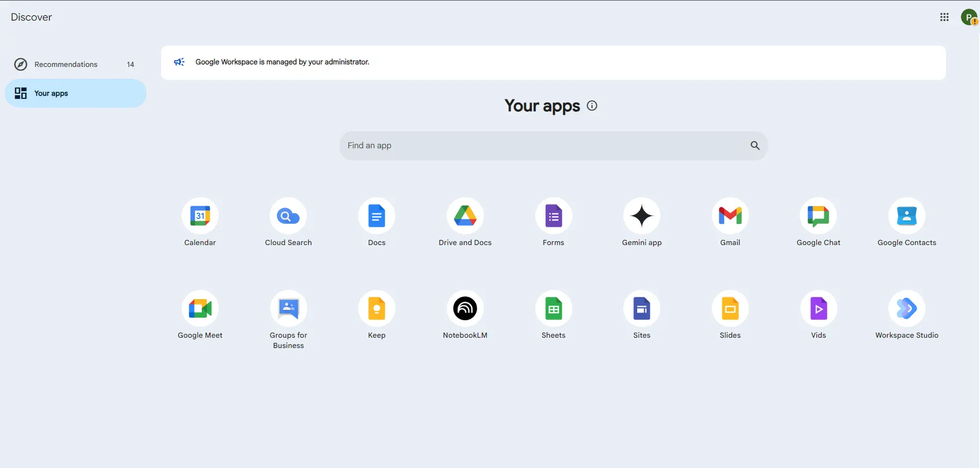
Task: Launch the Forms app
Action: pyautogui.click(x=553, y=216)
